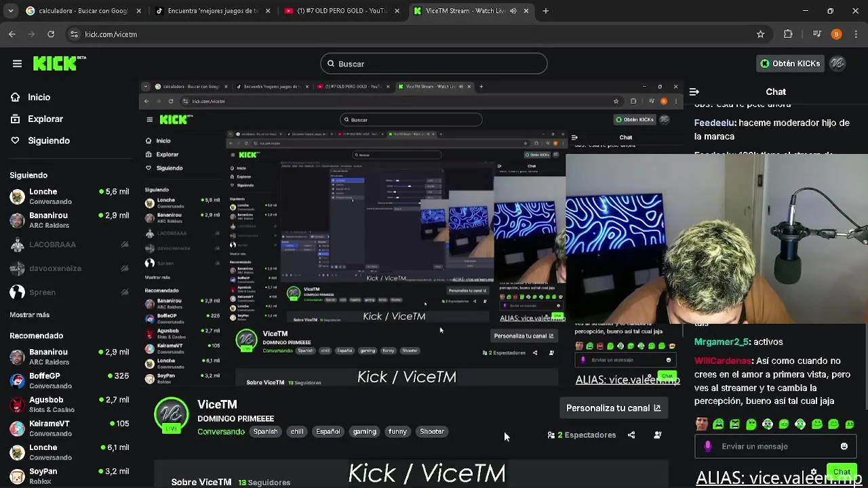This screenshot has width=868, height=488.
Task: Click the purple microphone icon in chat
Action: (x=708, y=447)
